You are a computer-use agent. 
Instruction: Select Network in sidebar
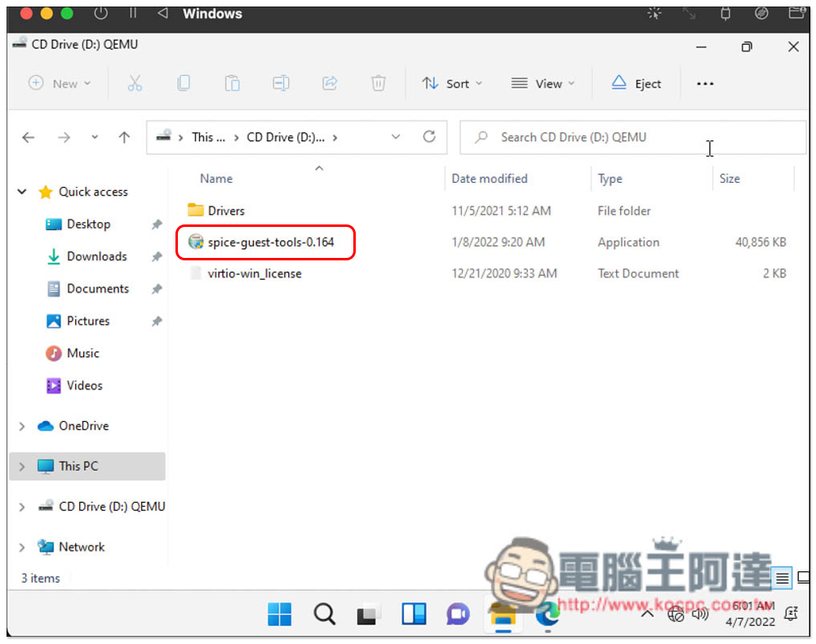(x=71, y=547)
